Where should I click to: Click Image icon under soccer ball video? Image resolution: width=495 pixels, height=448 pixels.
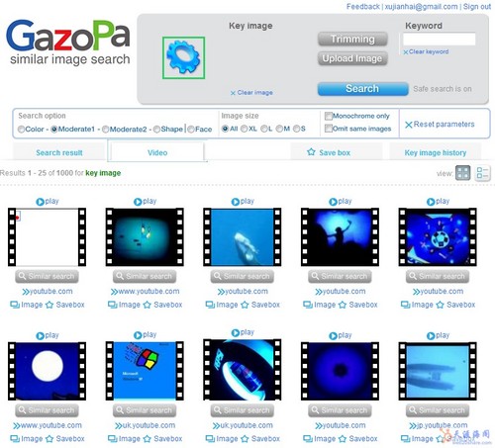[x=406, y=305]
